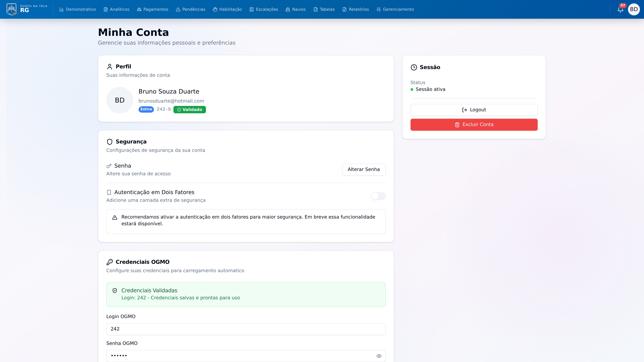Enable two-factor authentication switch
Viewport: 644px width, 362px height.
378,196
